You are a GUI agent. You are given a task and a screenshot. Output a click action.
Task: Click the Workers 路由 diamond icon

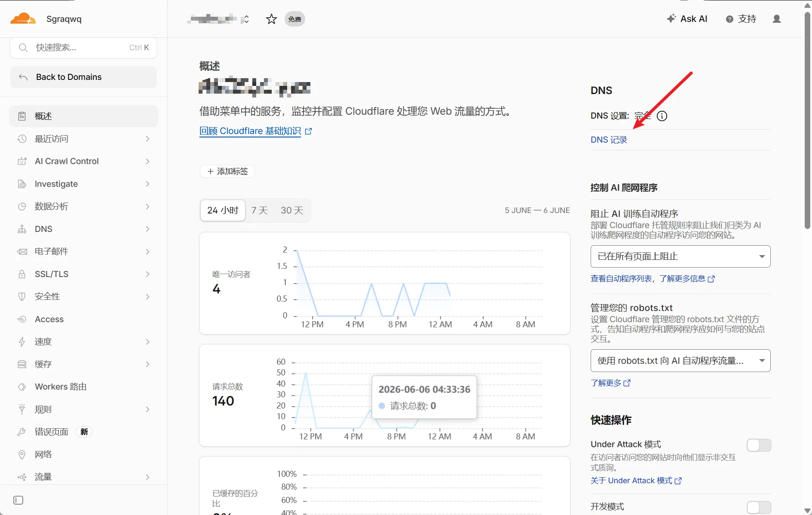click(x=22, y=387)
